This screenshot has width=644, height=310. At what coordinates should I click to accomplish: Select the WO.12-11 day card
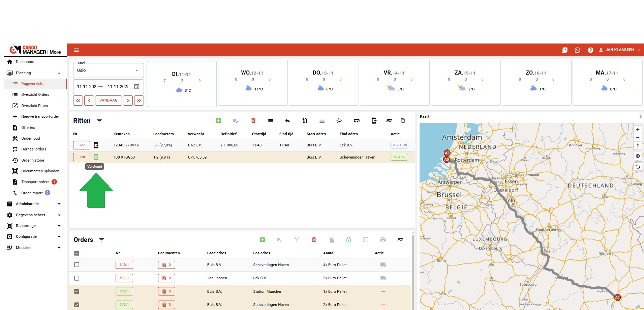coord(253,83)
